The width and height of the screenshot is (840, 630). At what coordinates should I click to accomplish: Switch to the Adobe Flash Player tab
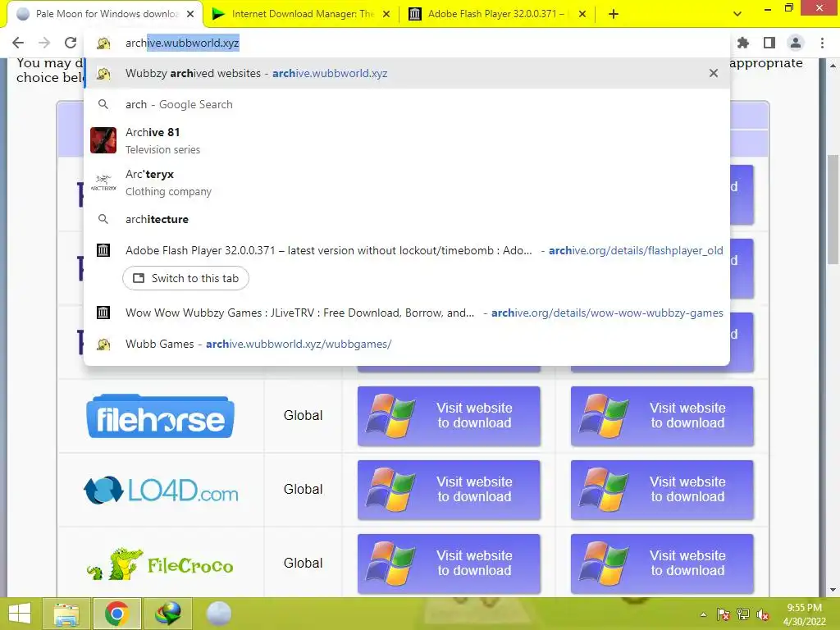[x=496, y=14]
